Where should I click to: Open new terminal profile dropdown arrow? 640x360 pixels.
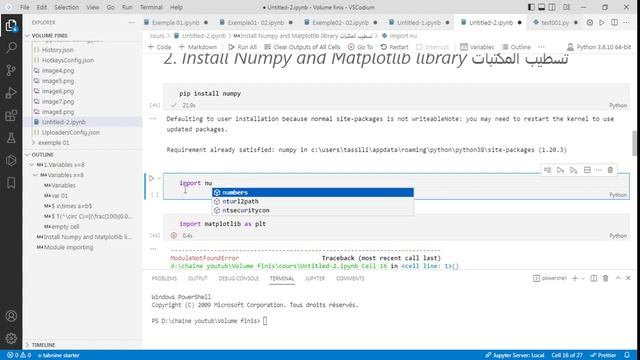582,278
